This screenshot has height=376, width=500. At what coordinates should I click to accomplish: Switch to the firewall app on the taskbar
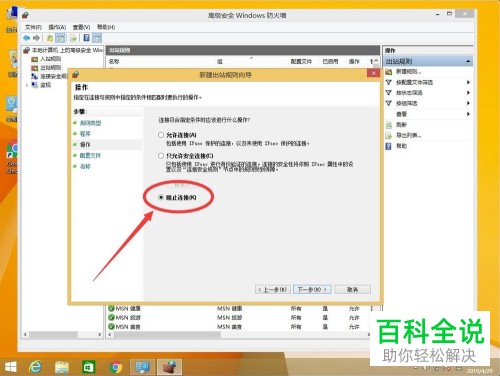coord(170,367)
